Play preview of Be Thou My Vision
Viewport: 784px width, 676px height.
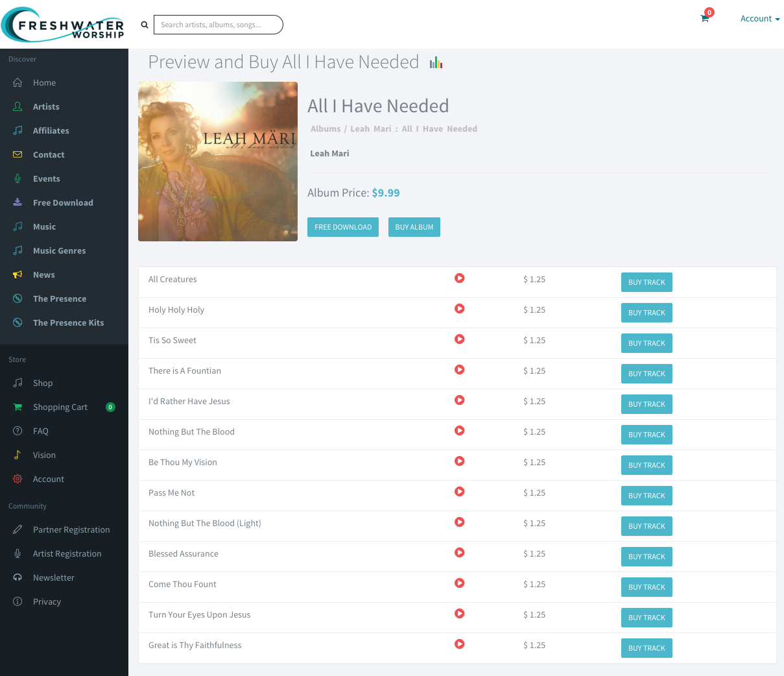[460, 461]
